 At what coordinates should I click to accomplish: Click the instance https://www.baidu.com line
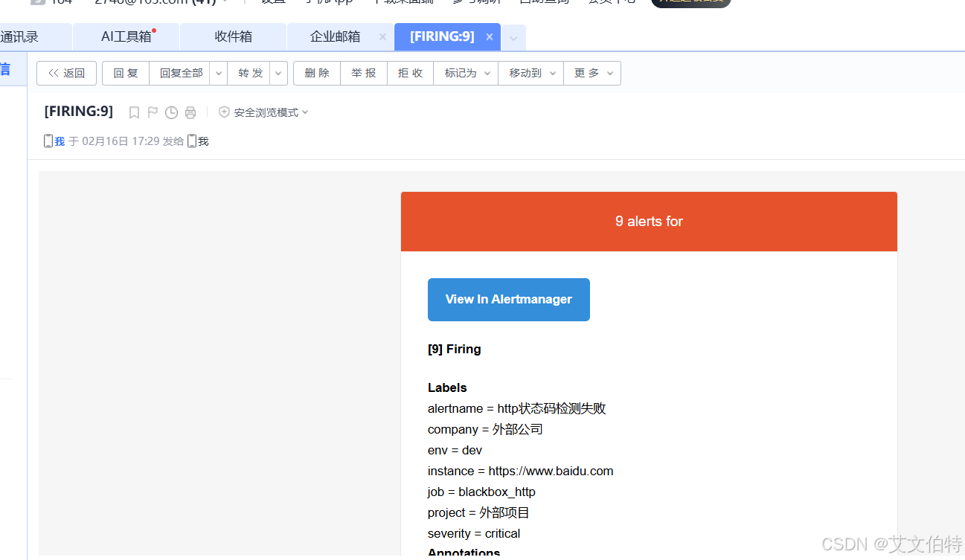pos(521,471)
